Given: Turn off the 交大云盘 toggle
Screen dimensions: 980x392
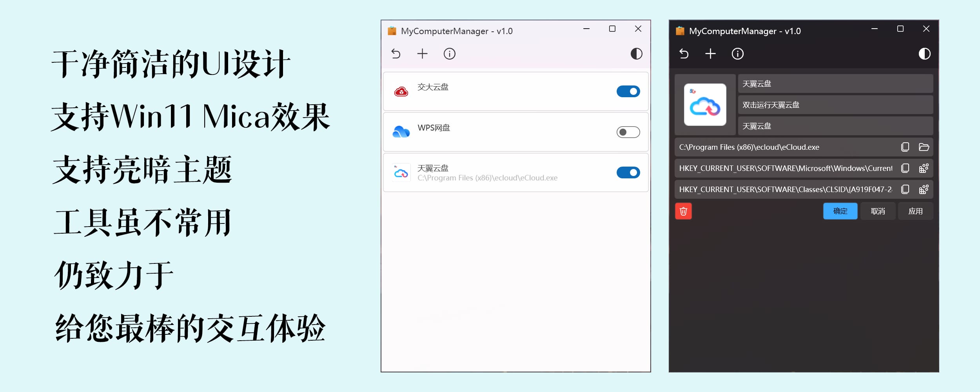Looking at the screenshot, I should (628, 91).
